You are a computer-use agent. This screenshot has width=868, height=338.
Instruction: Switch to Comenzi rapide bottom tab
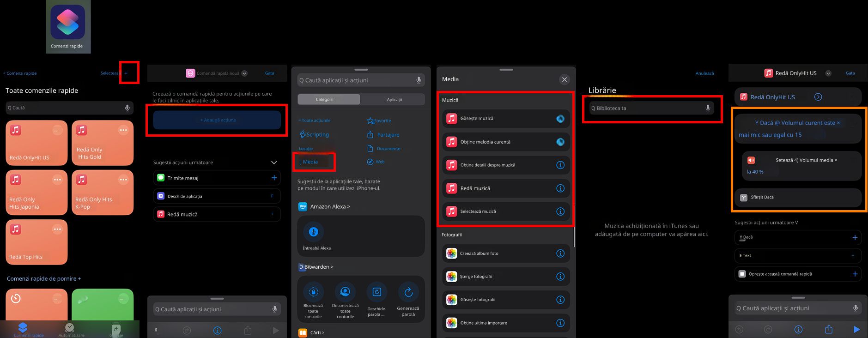[29, 330]
